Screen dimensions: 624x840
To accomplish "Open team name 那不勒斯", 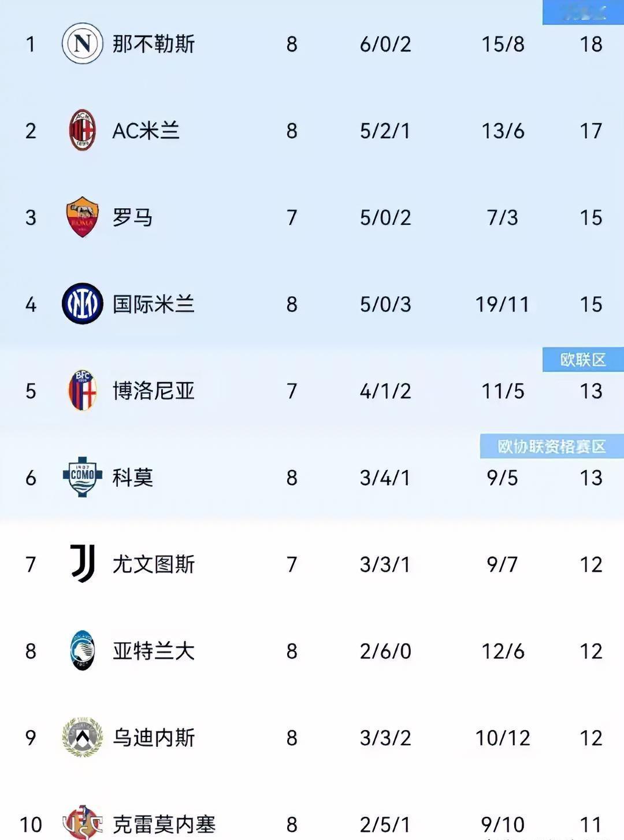I will (154, 44).
